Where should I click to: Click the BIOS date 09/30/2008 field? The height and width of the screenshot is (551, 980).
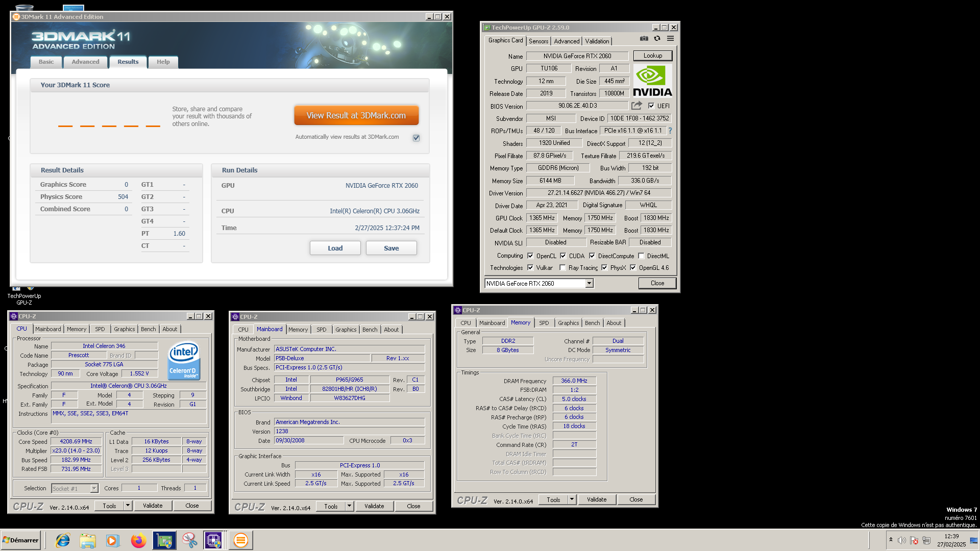click(309, 440)
